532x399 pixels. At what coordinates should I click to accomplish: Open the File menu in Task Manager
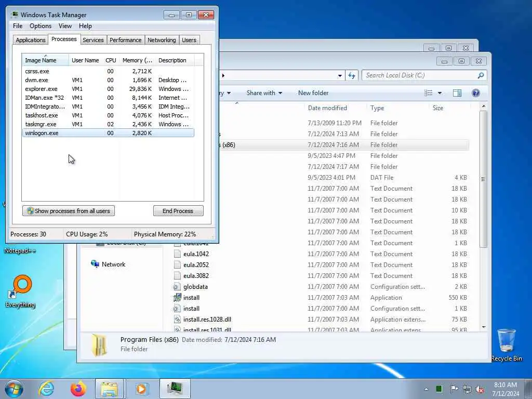(x=18, y=26)
